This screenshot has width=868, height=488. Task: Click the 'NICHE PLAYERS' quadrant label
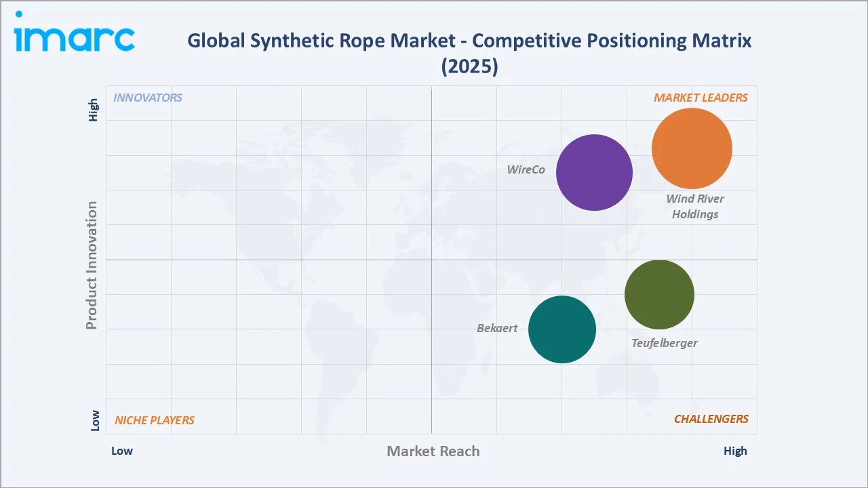pos(155,420)
